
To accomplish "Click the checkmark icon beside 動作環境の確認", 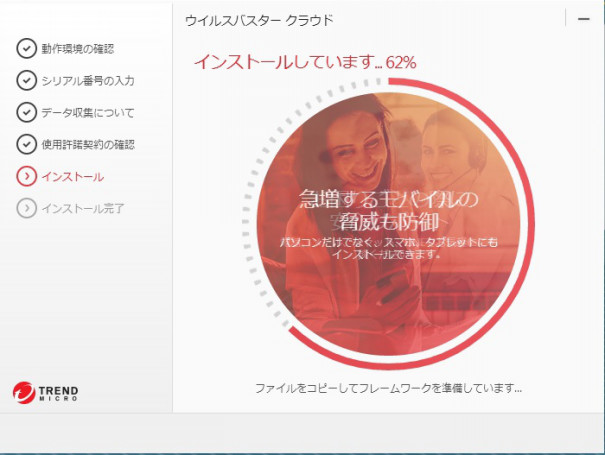I will (x=26, y=49).
